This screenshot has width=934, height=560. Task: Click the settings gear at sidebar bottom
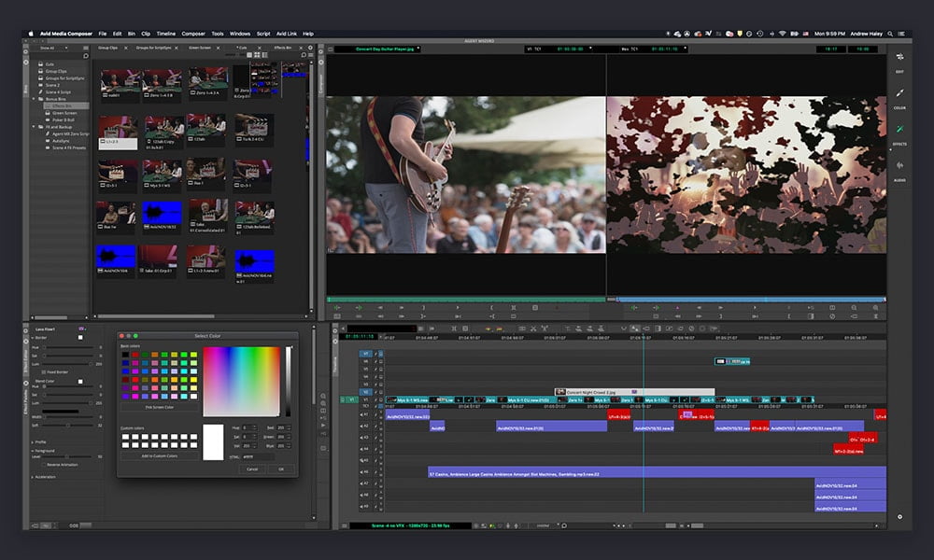[899, 516]
